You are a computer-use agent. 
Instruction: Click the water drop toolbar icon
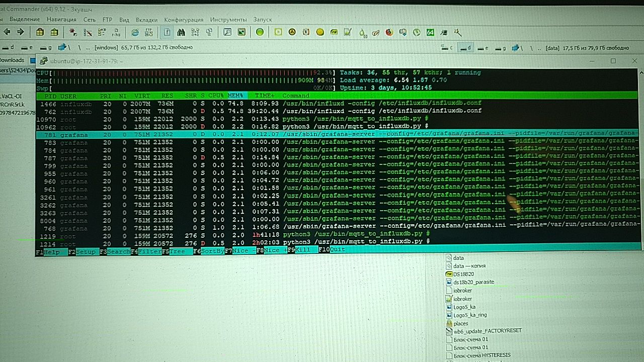click(x=362, y=32)
